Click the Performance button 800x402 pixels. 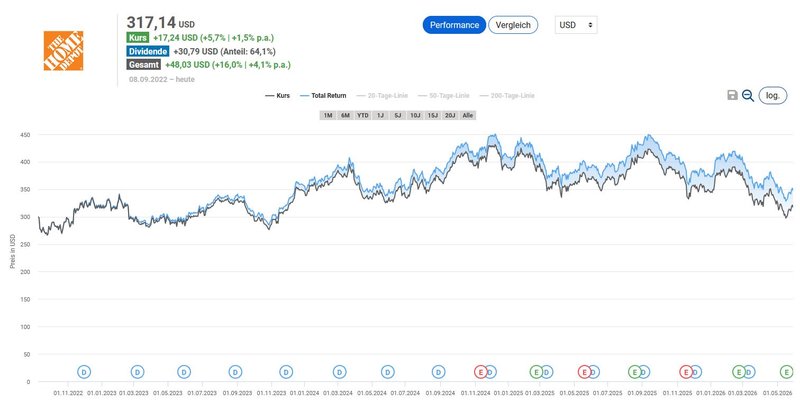point(454,25)
